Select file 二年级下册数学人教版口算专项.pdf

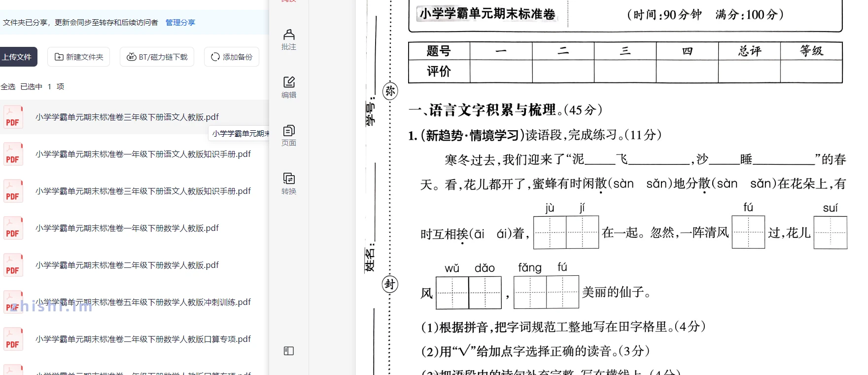[143, 339]
